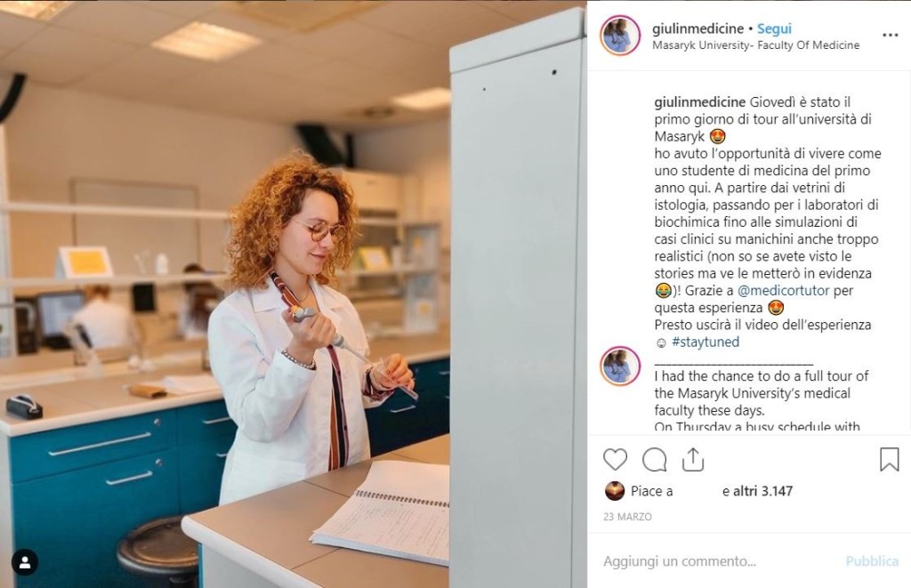Open the #staytuned hashtag
The width and height of the screenshot is (911, 588).
coord(705,342)
